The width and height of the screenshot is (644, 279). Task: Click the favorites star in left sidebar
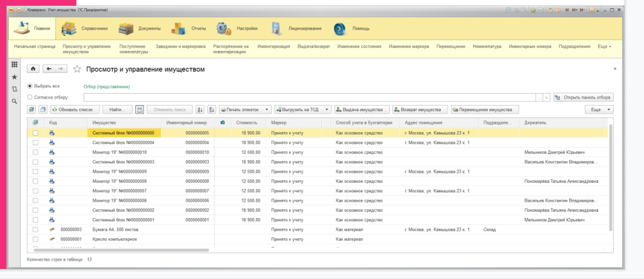click(14, 77)
